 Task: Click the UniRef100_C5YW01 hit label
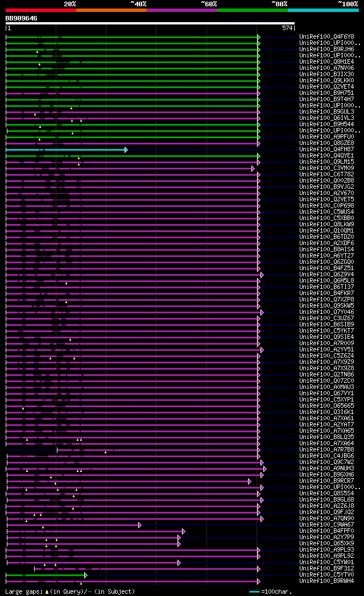point(326,562)
